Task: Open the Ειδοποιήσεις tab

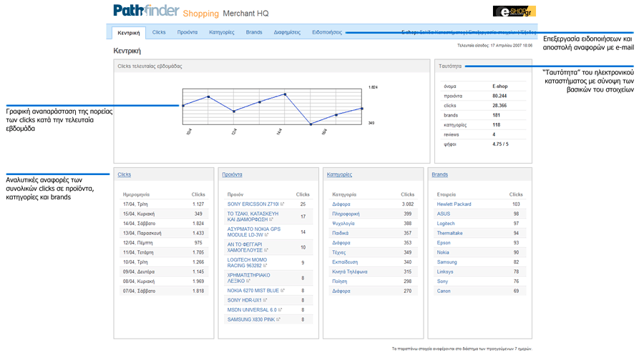Action: pos(327,32)
